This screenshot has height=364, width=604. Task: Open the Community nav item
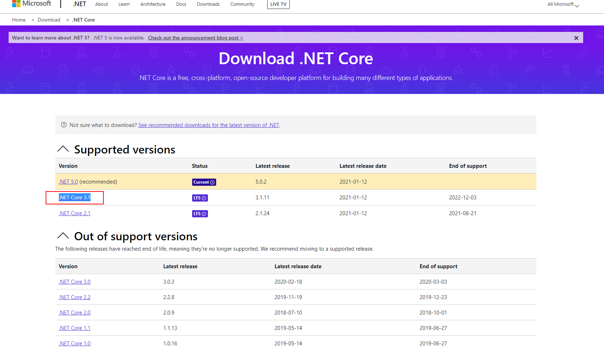pyautogui.click(x=242, y=4)
